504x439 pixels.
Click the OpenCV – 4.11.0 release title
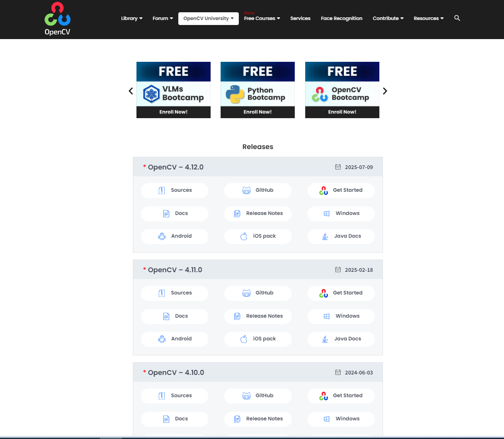(x=175, y=270)
